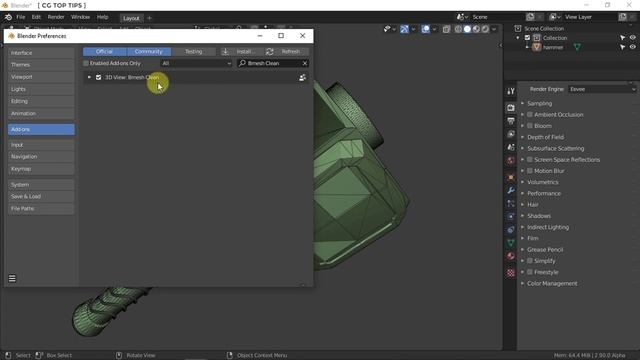The image size is (640, 360).
Task: Expand the Depth of Field panel
Action: pyautogui.click(x=545, y=137)
